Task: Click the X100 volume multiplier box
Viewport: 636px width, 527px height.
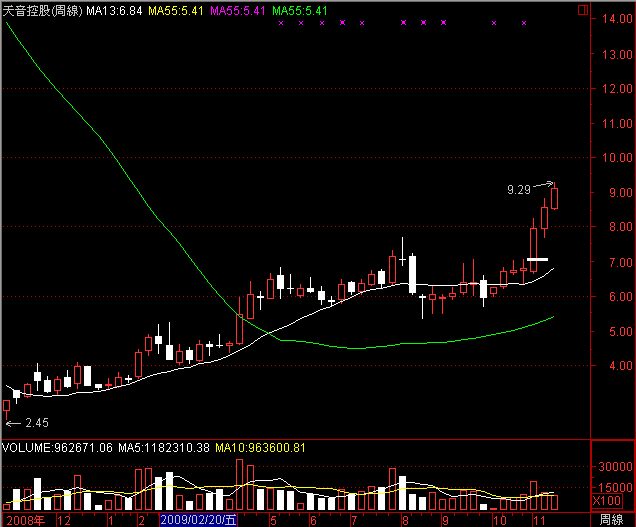Action: [607, 501]
